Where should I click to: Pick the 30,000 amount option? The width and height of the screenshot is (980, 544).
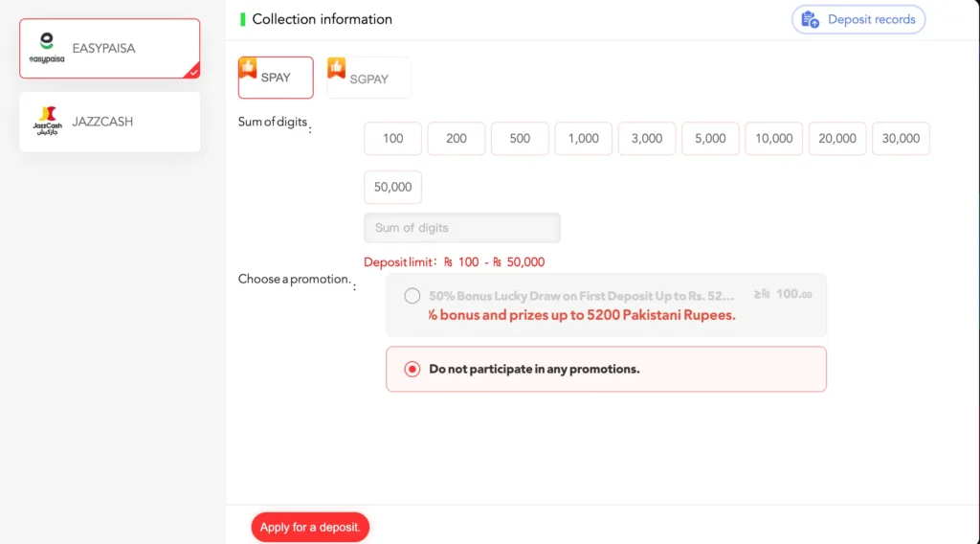(x=901, y=138)
